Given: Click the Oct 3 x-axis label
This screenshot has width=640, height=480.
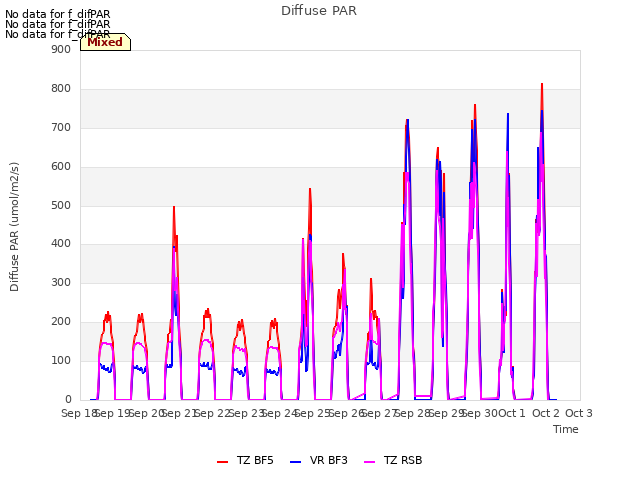Looking at the screenshot, I should [579, 413].
